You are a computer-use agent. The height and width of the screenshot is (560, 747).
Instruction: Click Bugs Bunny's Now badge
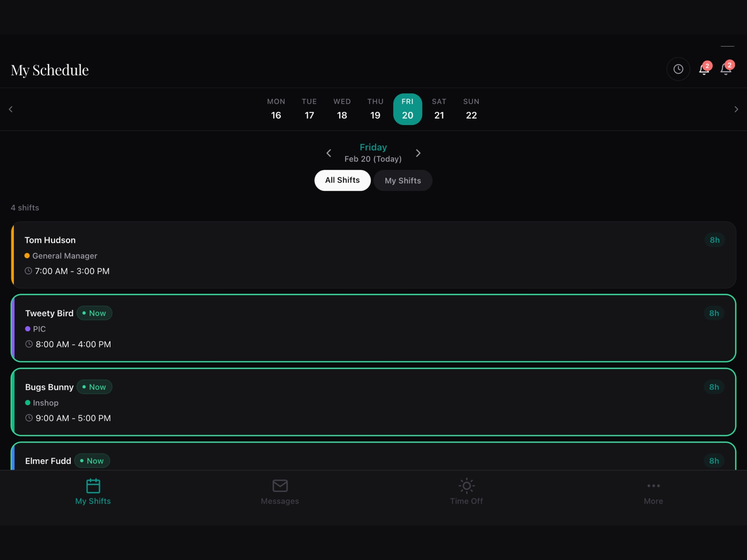coord(94,387)
